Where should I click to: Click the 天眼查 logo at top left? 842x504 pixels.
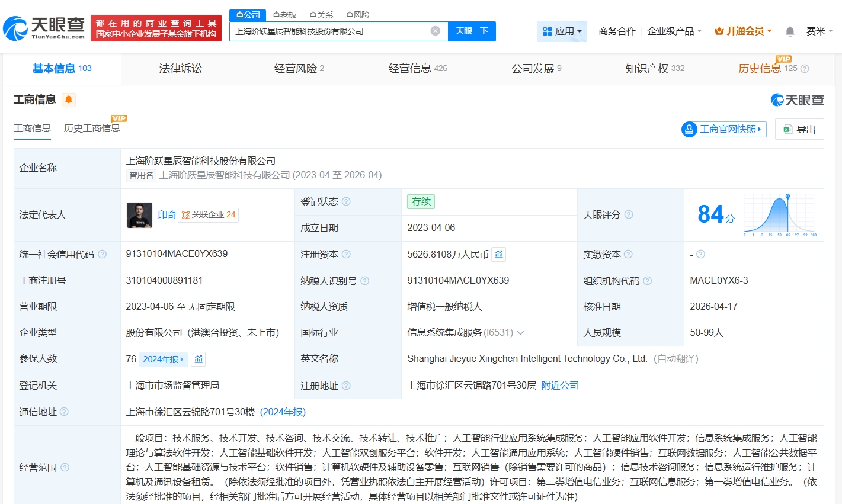tap(44, 28)
